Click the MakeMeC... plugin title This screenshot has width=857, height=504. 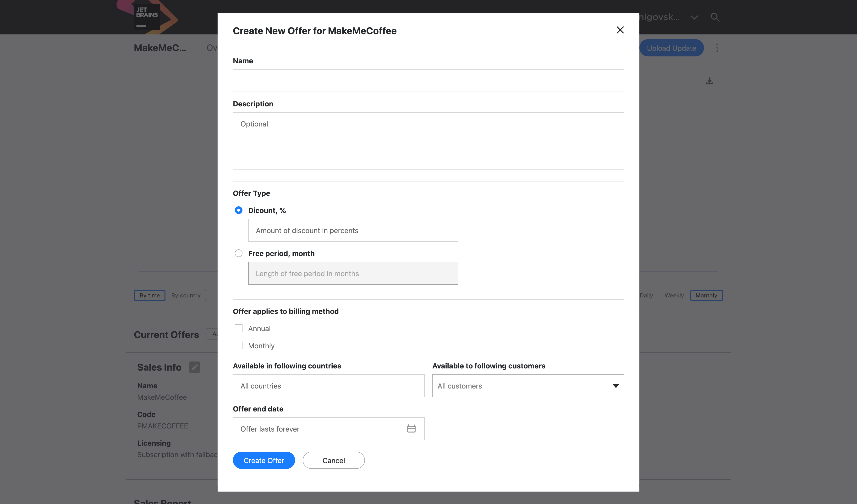pyautogui.click(x=160, y=48)
